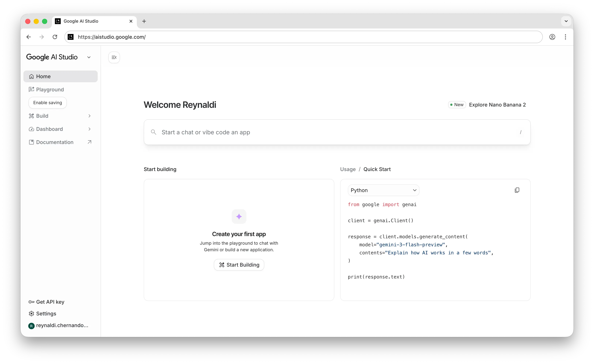Click the Start Building button
The width and height of the screenshot is (594, 364).
tap(239, 265)
